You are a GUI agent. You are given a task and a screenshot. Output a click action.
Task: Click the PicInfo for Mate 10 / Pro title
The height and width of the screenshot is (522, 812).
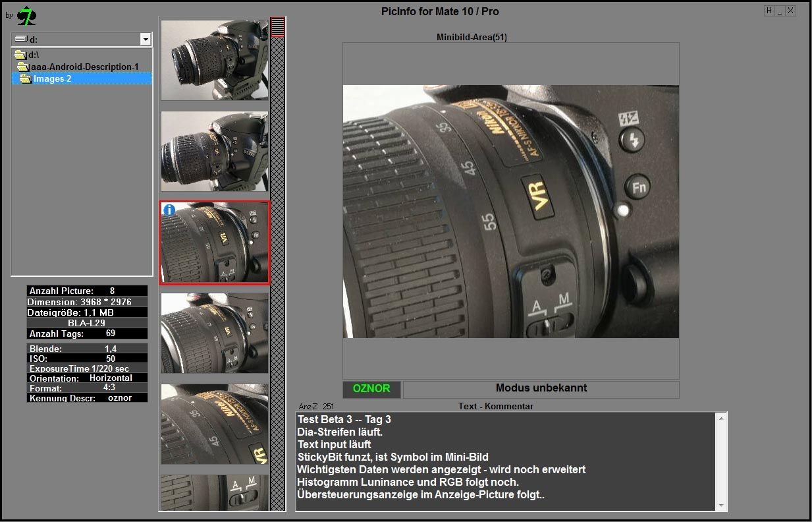440,11
